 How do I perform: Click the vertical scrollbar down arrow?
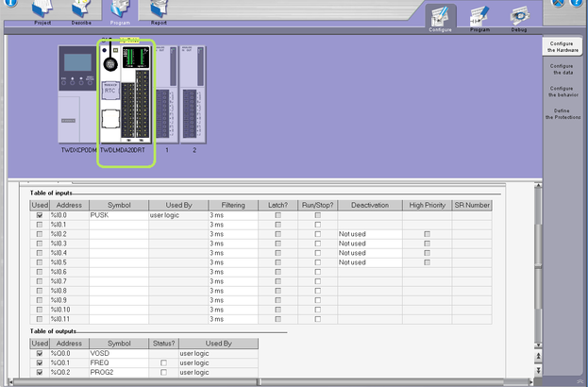[x=538, y=345]
